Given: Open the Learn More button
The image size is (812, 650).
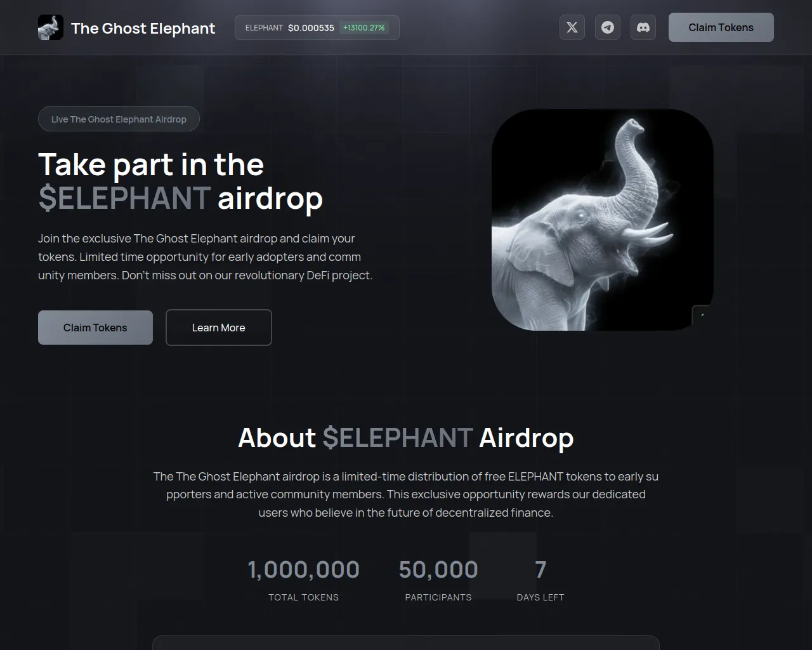Looking at the screenshot, I should pos(219,328).
